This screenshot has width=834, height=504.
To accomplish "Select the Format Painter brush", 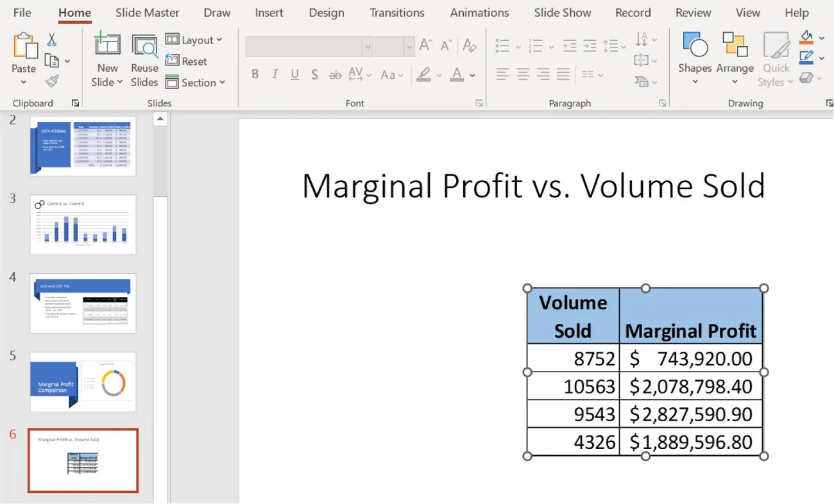I will (x=52, y=81).
